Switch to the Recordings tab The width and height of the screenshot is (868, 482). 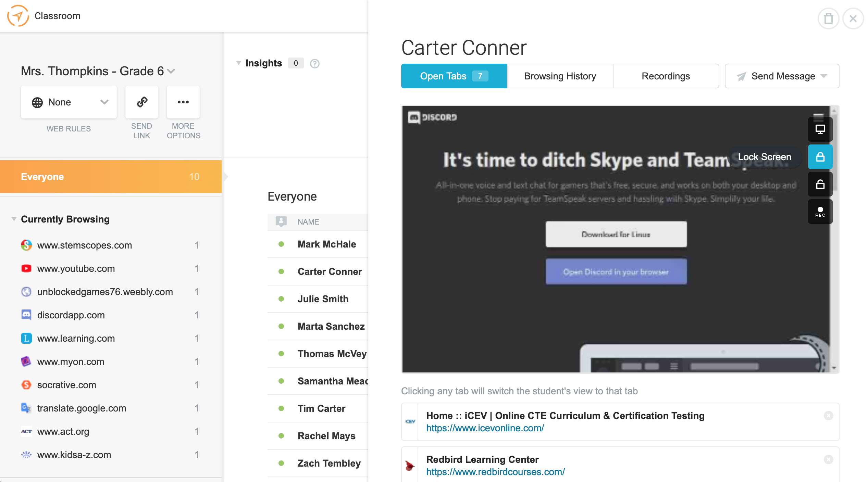coord(666,76)
